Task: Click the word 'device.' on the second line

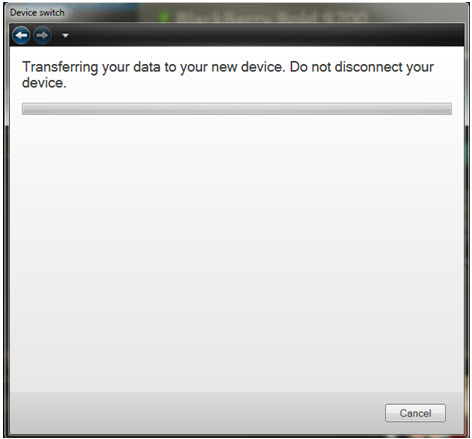Action: tap(44, 83)
